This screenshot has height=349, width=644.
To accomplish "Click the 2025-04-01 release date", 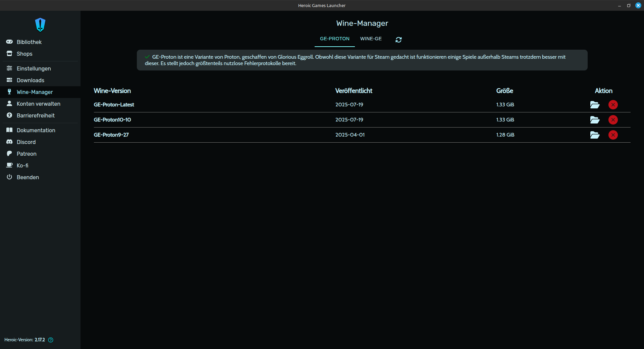I will coord(350,135).
